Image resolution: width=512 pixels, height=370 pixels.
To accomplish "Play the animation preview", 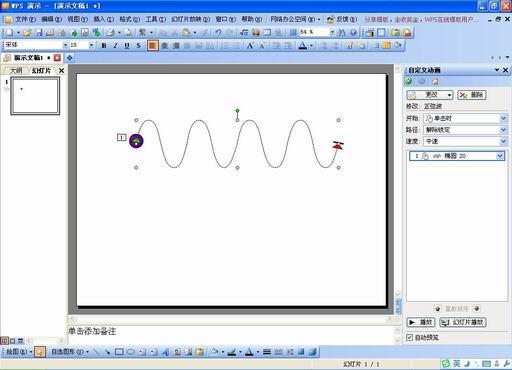I will tap(421, 322).
